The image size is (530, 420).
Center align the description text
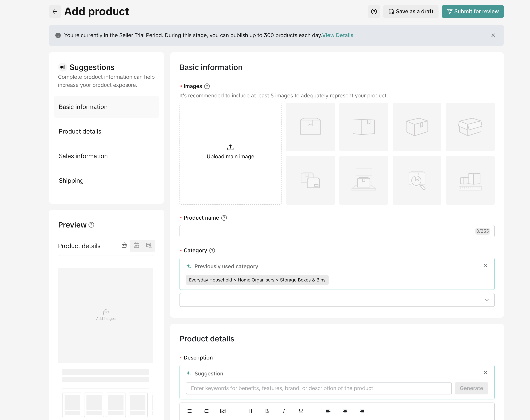tap(345, 411)
